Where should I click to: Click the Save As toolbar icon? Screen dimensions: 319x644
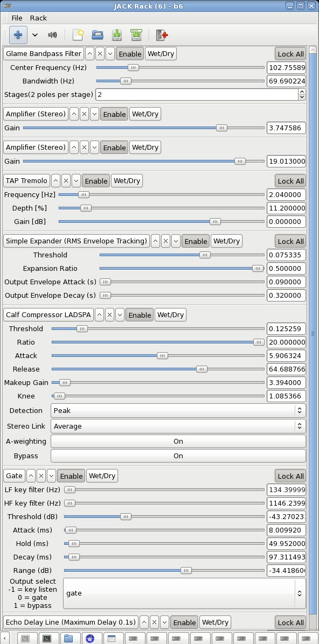tap(136, 35)
